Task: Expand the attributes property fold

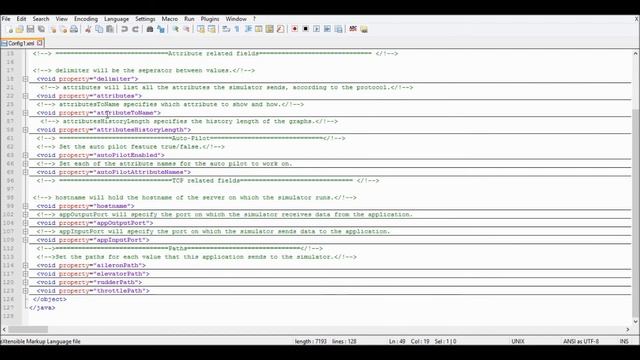Action: pos(25,96)
